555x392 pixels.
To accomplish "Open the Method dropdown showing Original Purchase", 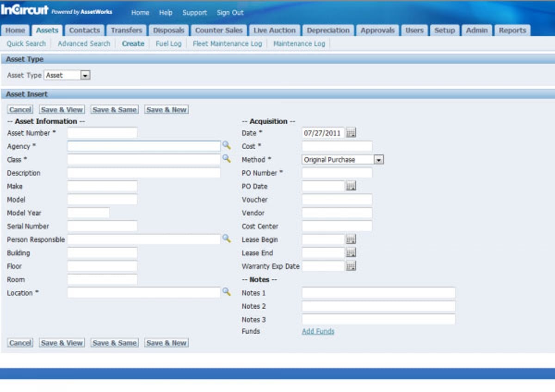I will [378, 159].
